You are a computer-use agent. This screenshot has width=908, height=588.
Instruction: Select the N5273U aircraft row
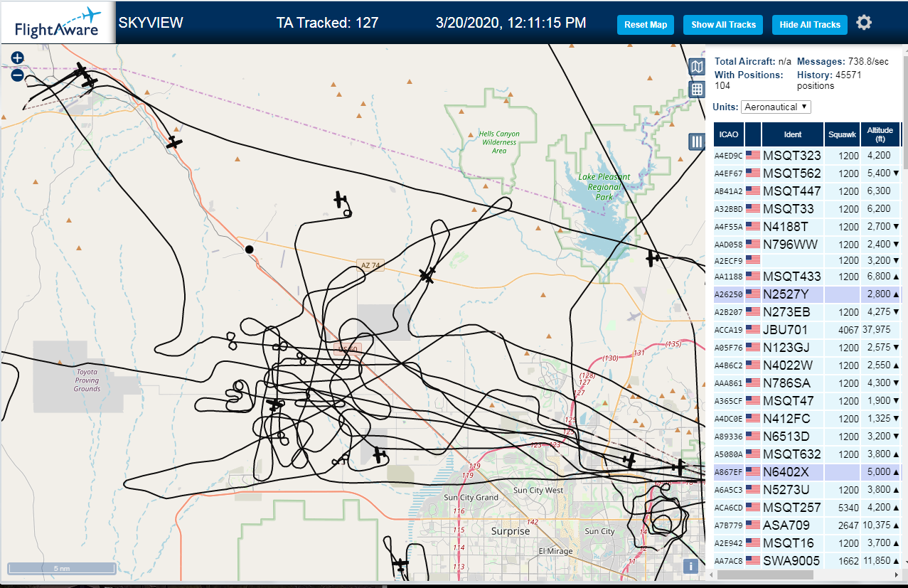(x=808, y=490)
